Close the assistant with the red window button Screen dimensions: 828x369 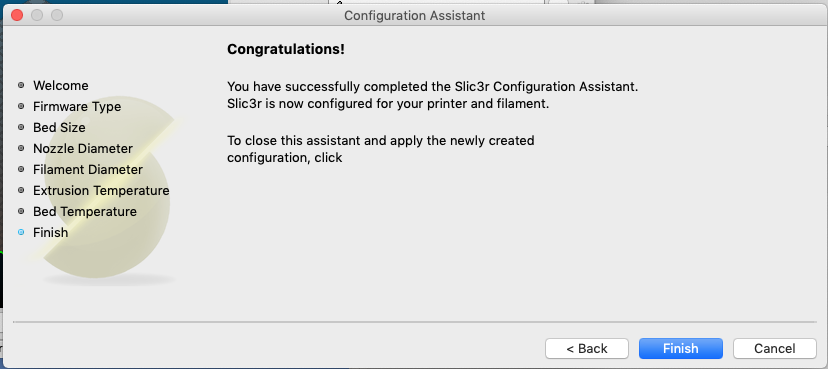point(17,15)
